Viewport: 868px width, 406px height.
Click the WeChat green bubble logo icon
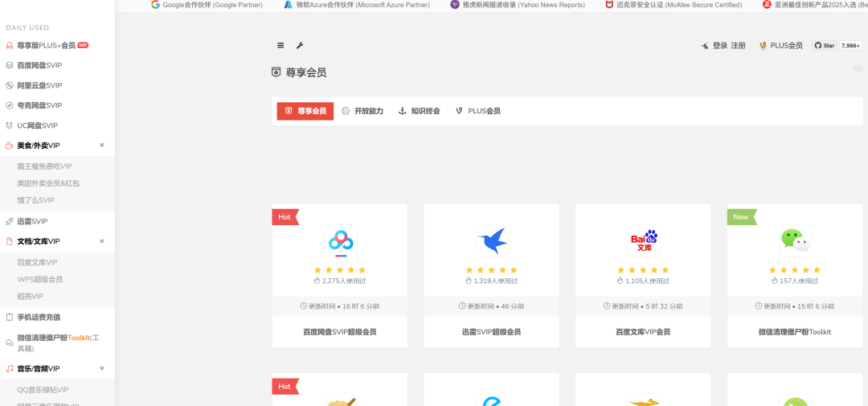point(796,240)
